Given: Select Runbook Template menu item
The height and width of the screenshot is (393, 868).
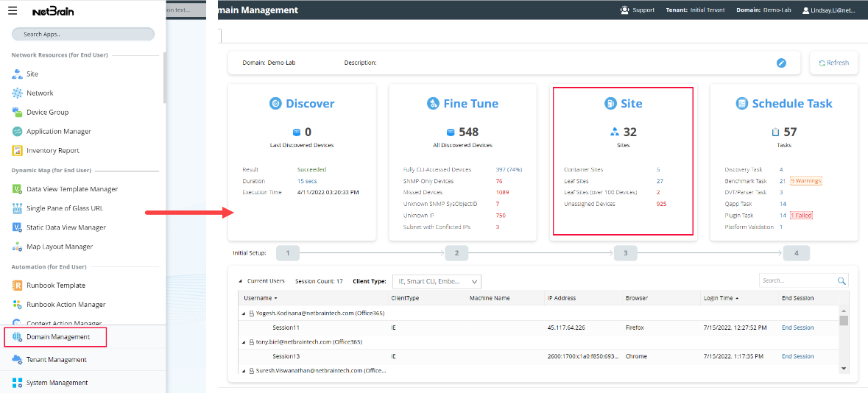Looking at the screenshot, I should point(56,286).
